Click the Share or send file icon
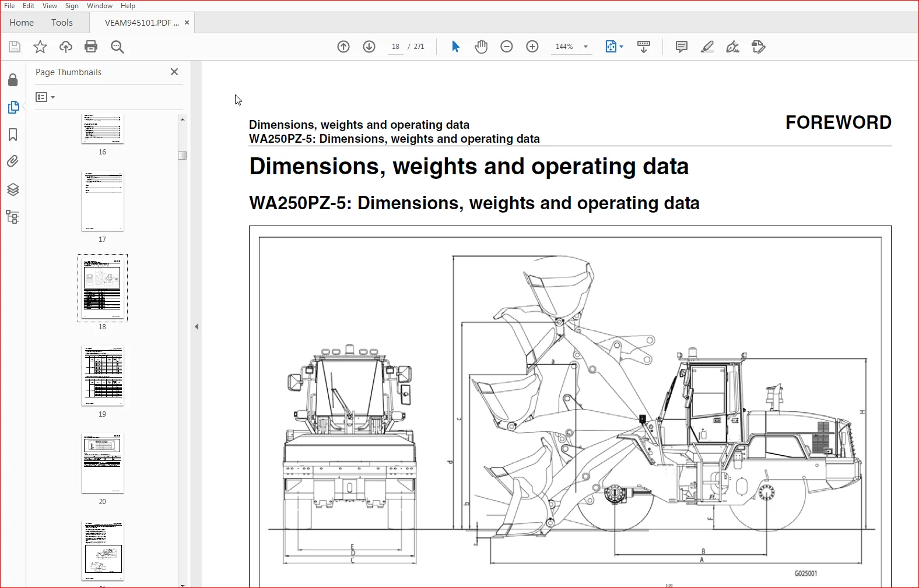 click(x=759, y=47)
